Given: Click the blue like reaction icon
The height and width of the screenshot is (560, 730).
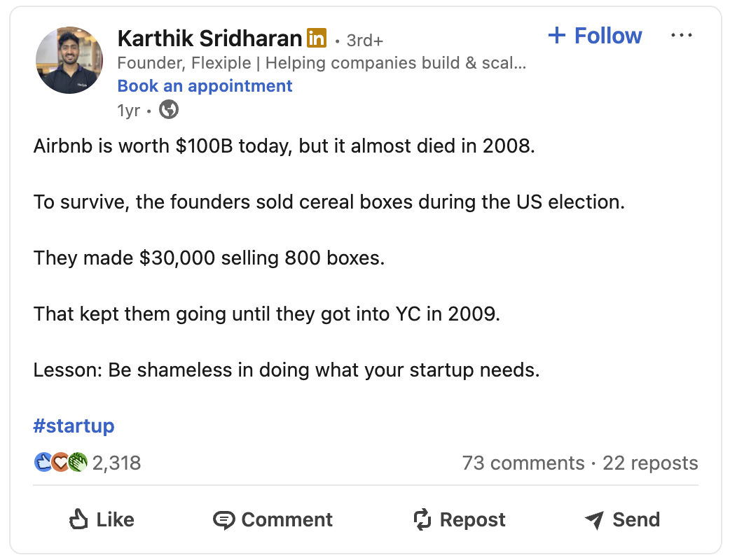Looking at the screenshot, I should pos(43,462).
